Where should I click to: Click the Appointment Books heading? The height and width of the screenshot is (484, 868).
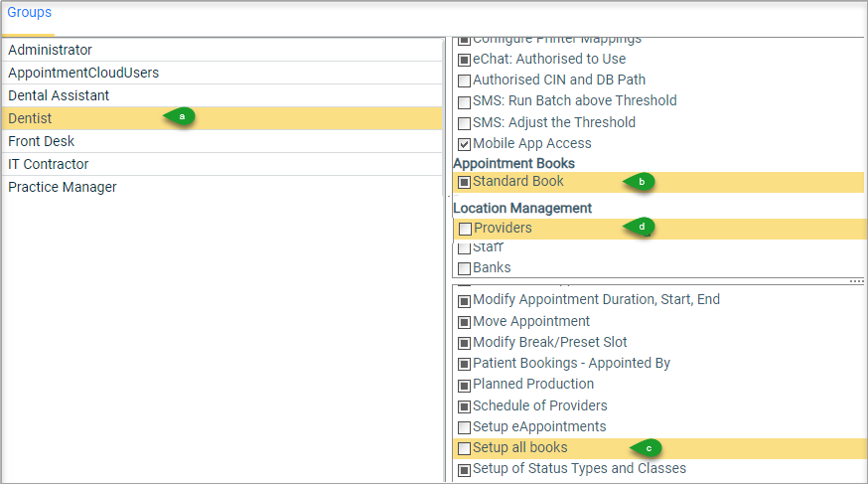pos(513,163)
